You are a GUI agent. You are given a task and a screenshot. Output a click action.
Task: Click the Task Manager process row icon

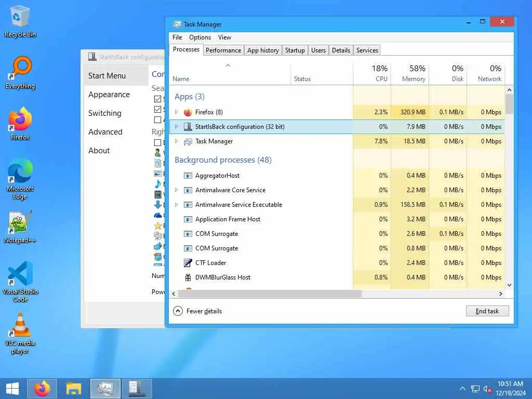click(188, 141)
